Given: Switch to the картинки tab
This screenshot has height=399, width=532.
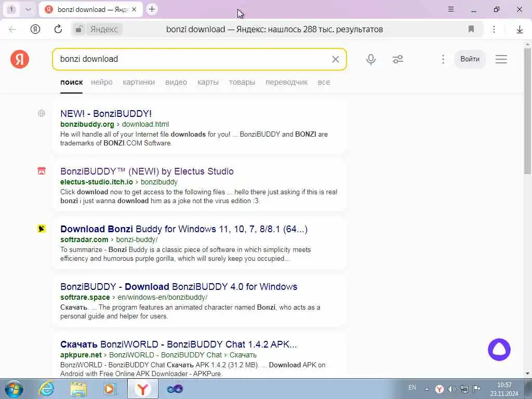Looking at the screenshot, I should click(139, 82).
